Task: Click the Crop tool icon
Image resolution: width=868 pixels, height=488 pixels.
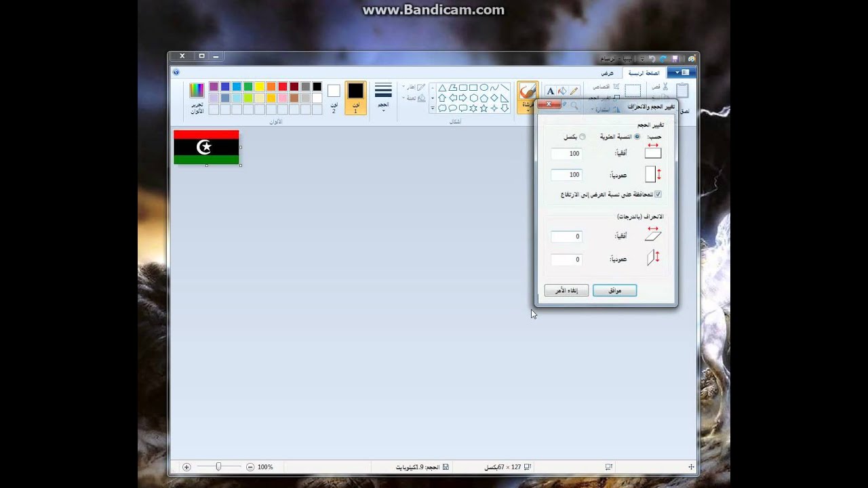Action: click(x=616, y=87)
